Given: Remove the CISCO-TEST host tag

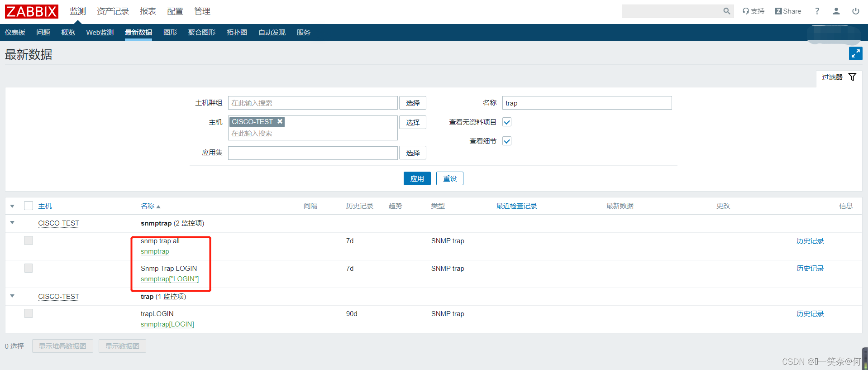Looking at the screenshot, I should 280,121.
